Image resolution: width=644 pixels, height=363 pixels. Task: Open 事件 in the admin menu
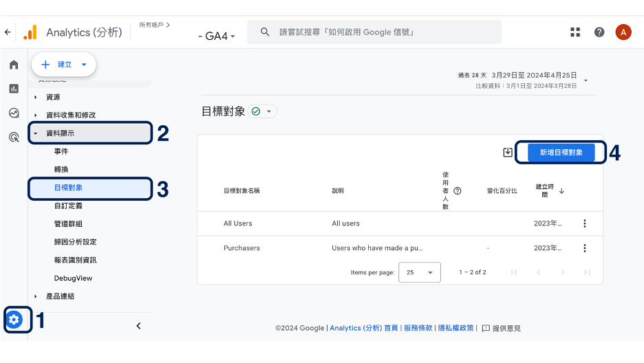tap(61, 151)
